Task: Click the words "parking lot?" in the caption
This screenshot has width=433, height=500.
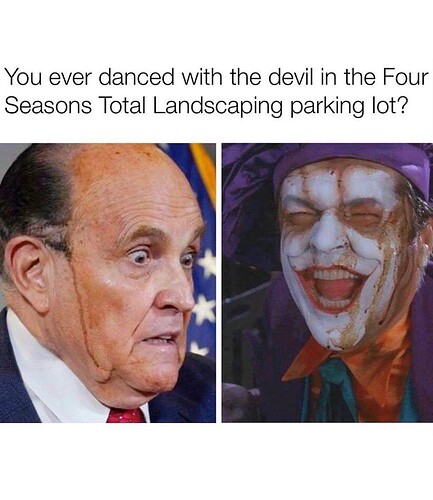Action: point(349,107)
